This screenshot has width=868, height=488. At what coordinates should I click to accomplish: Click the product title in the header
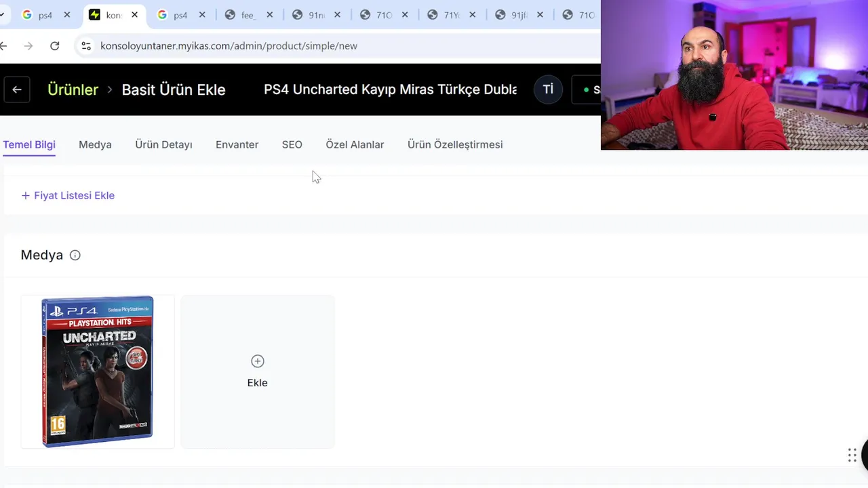(x=390, y=89)
